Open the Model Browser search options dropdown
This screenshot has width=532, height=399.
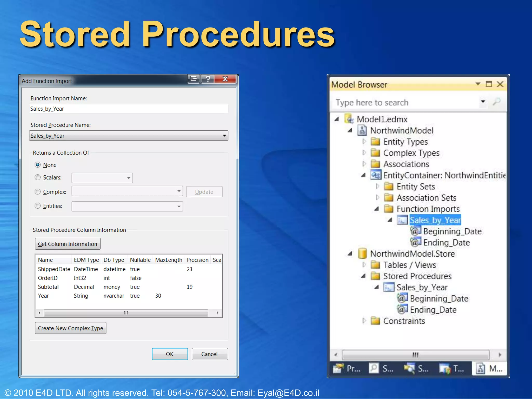pyautogui.click(x=483, y=102)
